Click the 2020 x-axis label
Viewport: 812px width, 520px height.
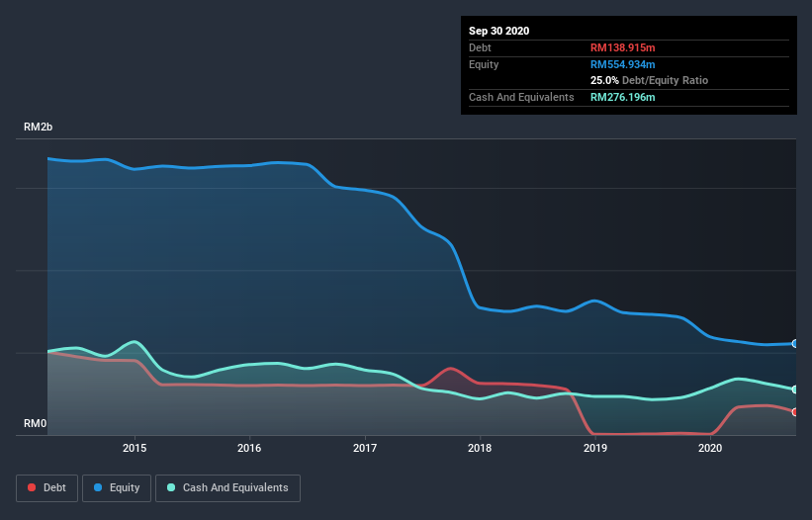tap(710, 448)
